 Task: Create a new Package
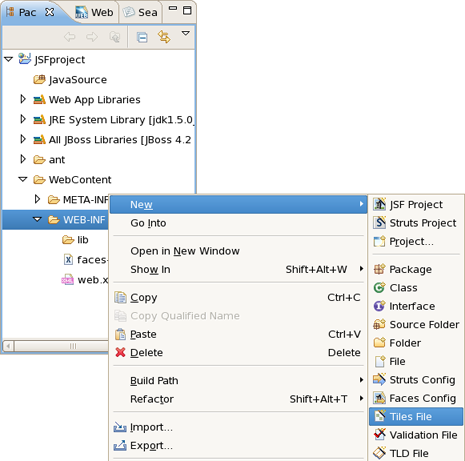pyautogui.click(x=416, y=269)
